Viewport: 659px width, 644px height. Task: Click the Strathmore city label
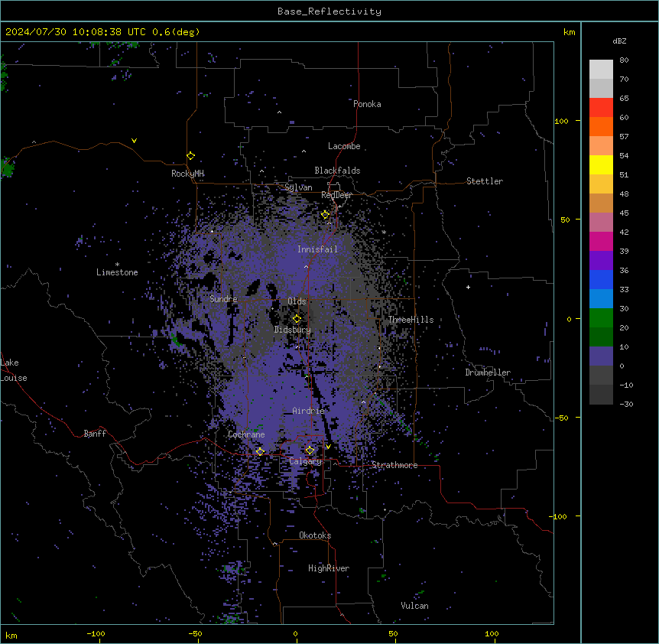394,465
